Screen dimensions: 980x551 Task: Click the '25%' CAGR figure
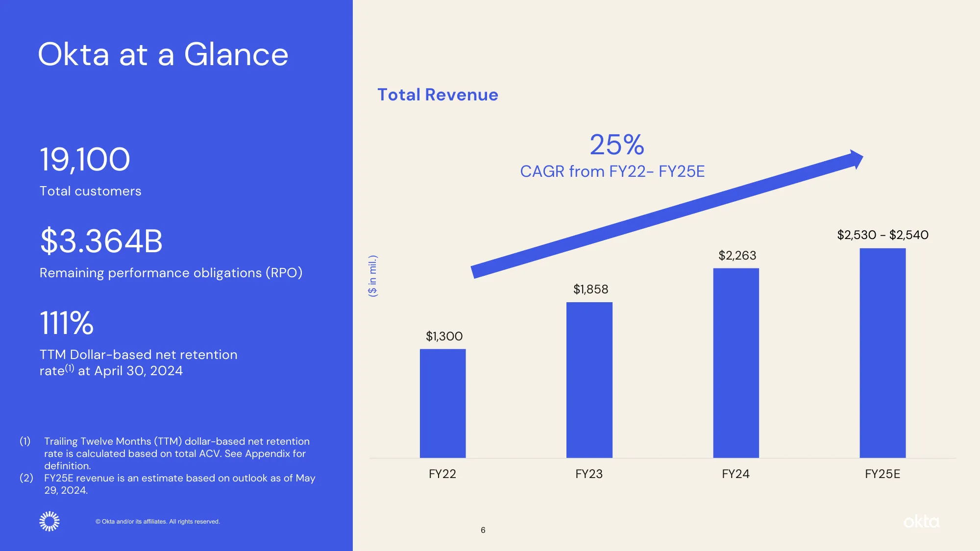coord(617,145)
